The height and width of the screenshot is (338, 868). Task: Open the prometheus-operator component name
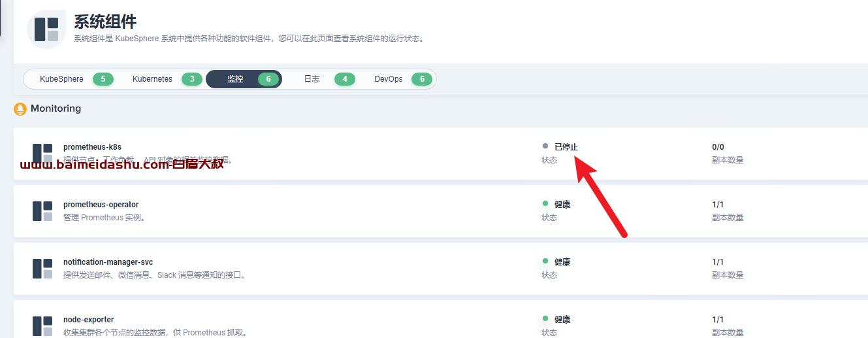(101, 205)
